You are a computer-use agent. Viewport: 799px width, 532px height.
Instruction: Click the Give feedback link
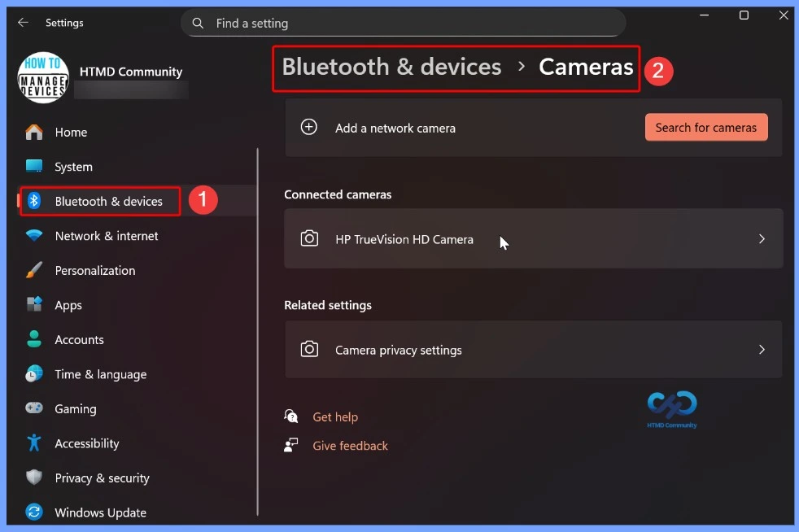[x=350, y=446]
